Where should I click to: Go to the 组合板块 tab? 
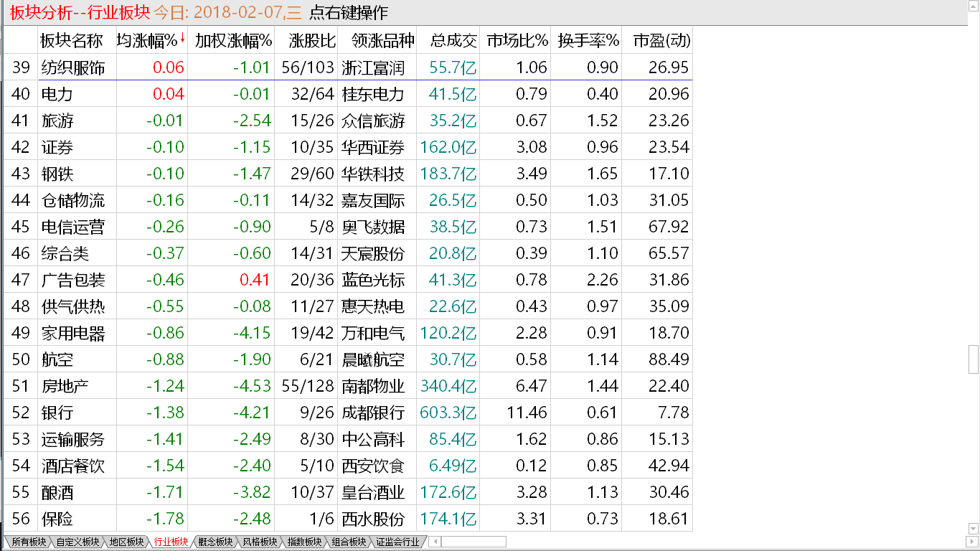(x=349, y=542)
